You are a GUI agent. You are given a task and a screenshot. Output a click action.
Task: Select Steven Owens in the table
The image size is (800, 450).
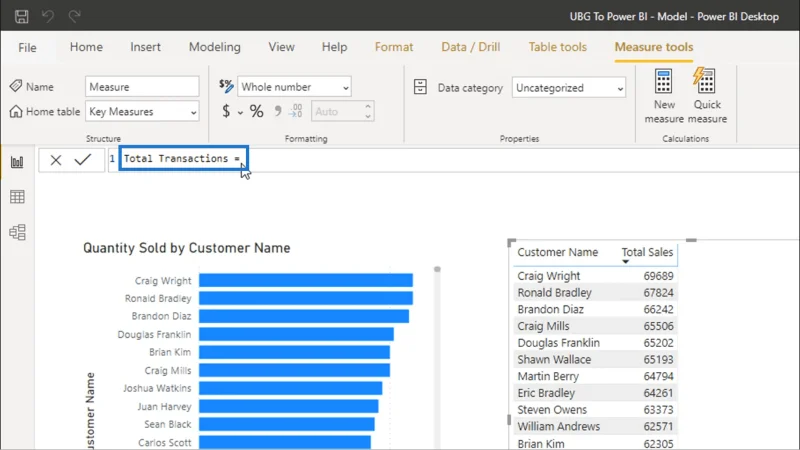[x=552, y=410]
